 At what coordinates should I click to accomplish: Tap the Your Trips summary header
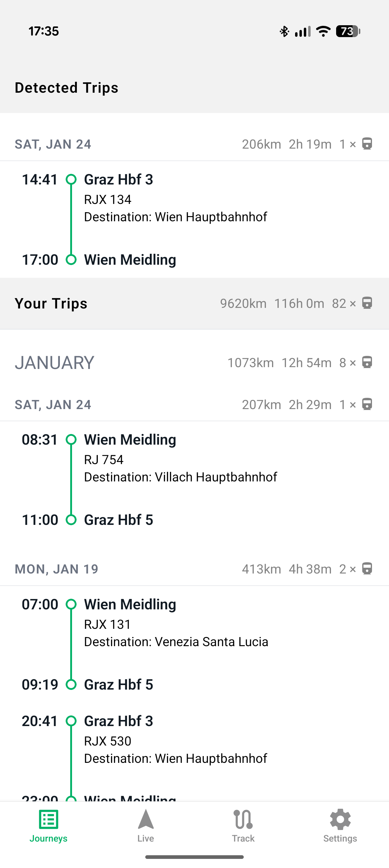[x=51, y=303]
